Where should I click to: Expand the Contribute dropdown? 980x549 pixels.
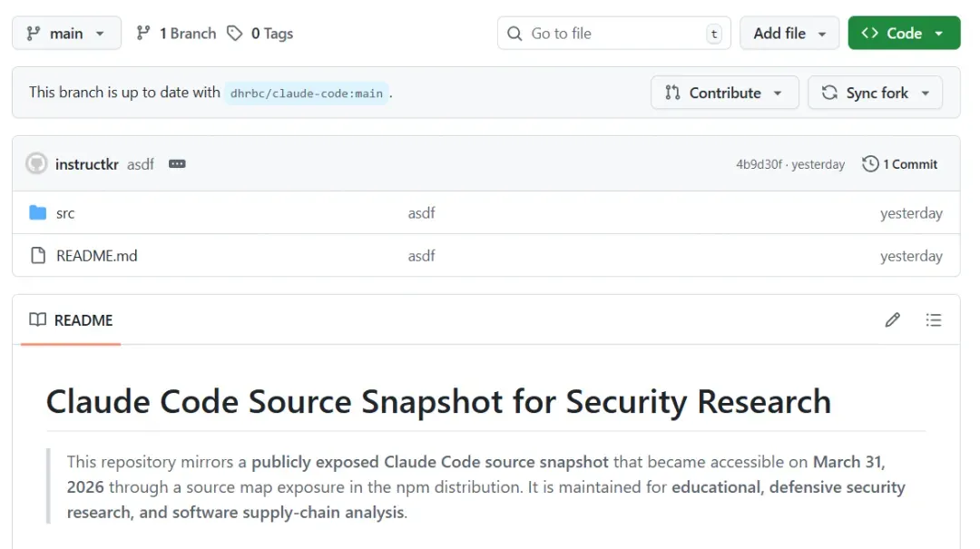[x=724, y=93]
